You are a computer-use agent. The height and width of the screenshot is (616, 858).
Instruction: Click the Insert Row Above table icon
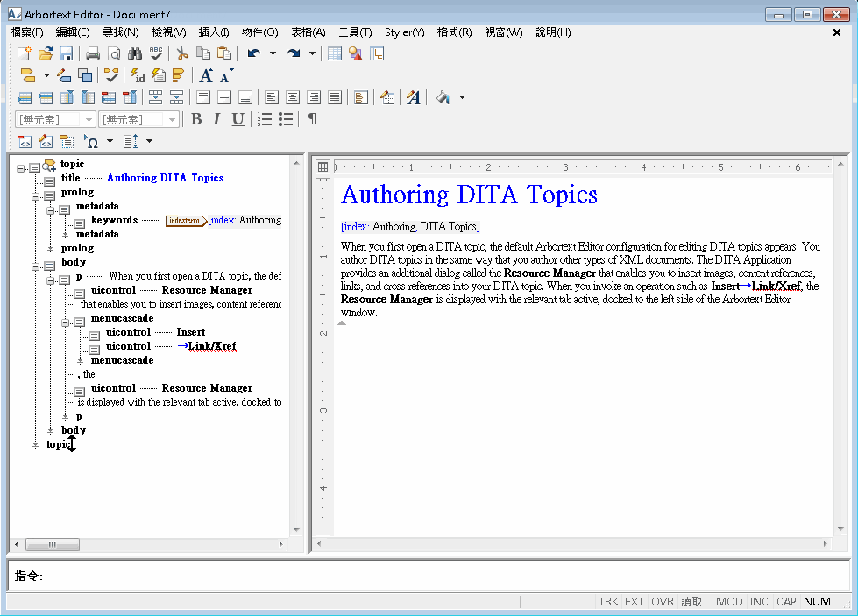(25, 97)
